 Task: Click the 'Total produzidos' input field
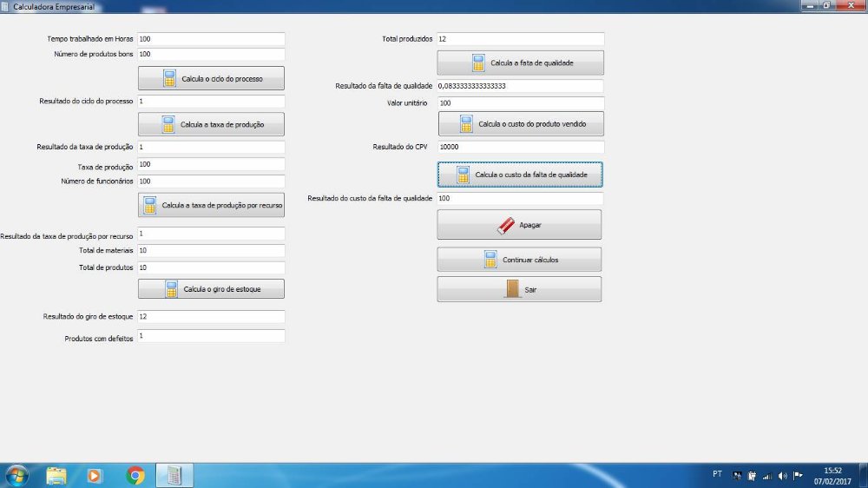[519, 39]
